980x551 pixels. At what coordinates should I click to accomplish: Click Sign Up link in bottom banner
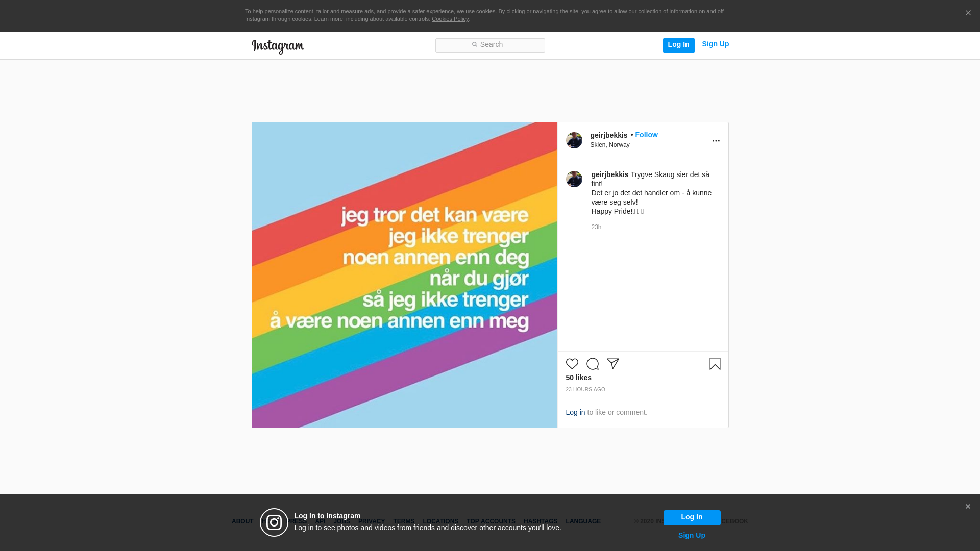[692, 535]
